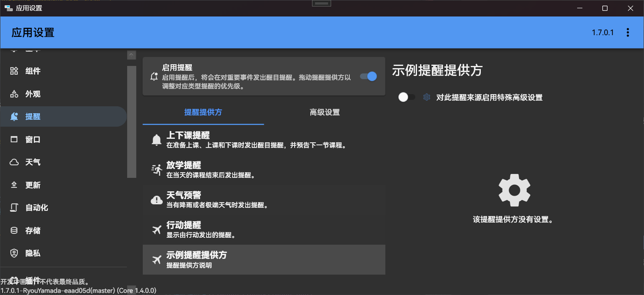Click the up arrow above the sidebar scrollbar
This screenshot has height=295, width=644.
[131, 55]
